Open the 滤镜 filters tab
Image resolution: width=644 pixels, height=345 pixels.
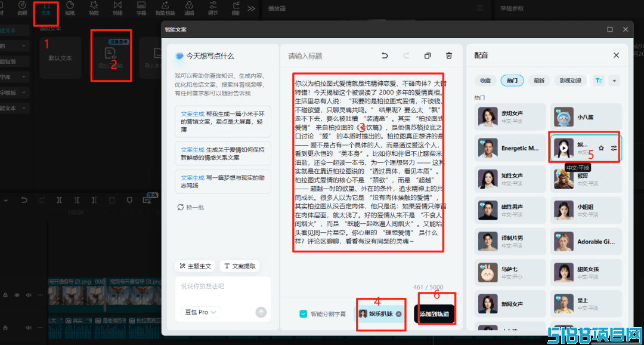pos(190,8)
